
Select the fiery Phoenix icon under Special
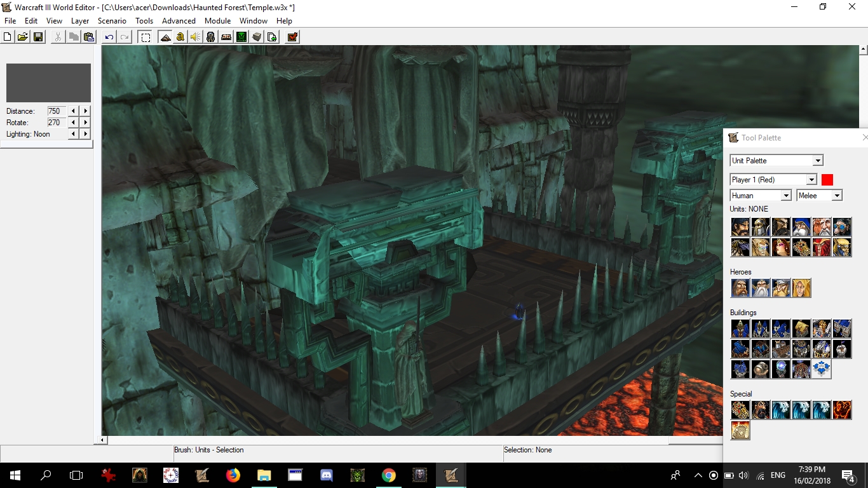(842, 410)
